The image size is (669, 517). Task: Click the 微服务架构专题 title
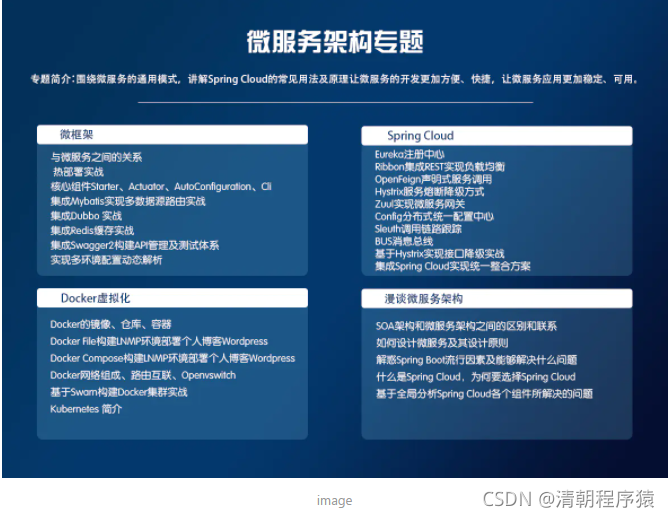[335, 42]
